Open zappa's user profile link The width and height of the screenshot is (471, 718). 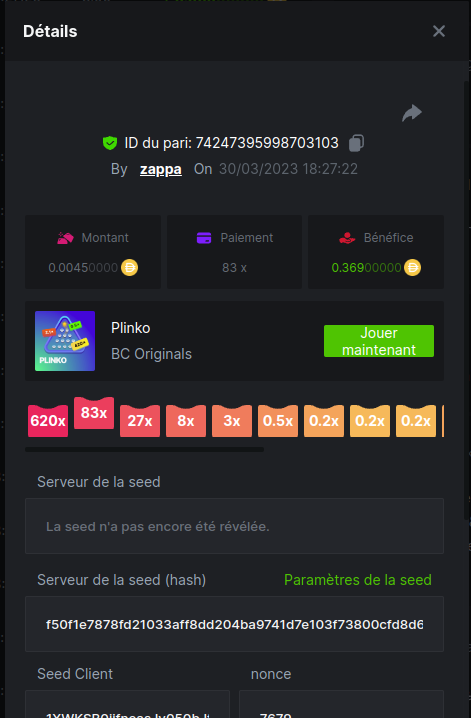161,169
